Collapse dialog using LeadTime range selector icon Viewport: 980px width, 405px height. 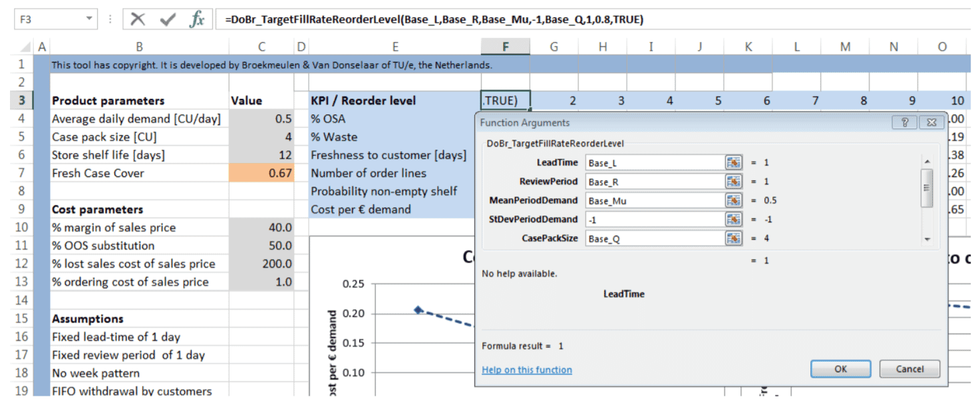coord(734,163)
